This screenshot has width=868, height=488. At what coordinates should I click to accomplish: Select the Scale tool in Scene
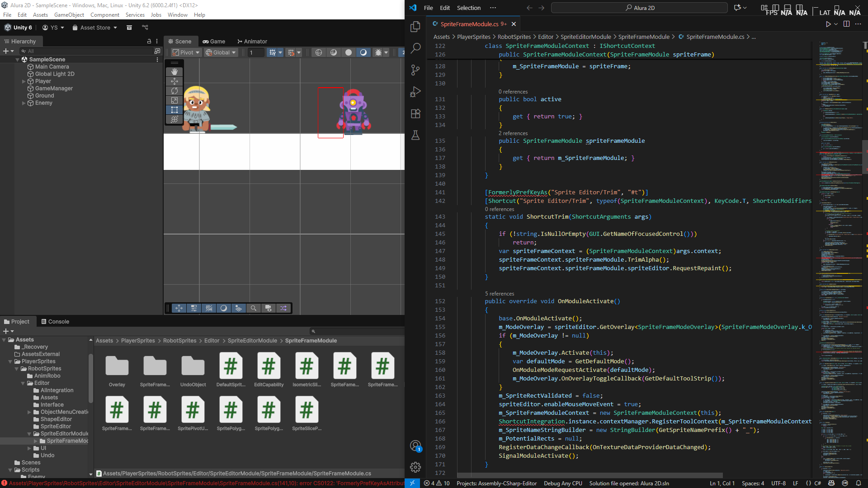[175, 100]
